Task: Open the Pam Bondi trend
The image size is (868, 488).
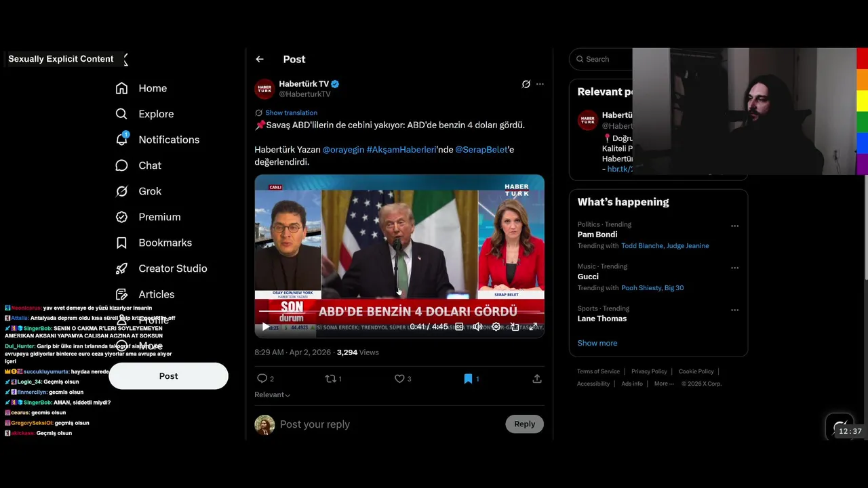Action: [597, 235]
